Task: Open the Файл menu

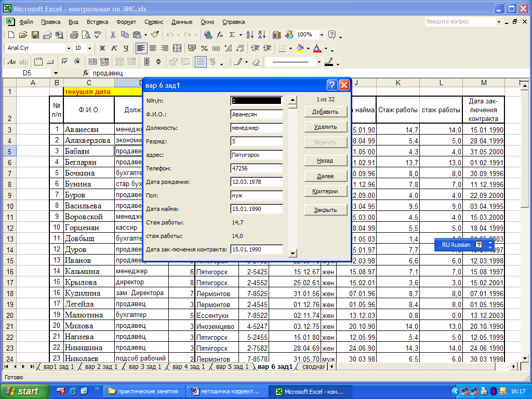Action: [26, 22]
